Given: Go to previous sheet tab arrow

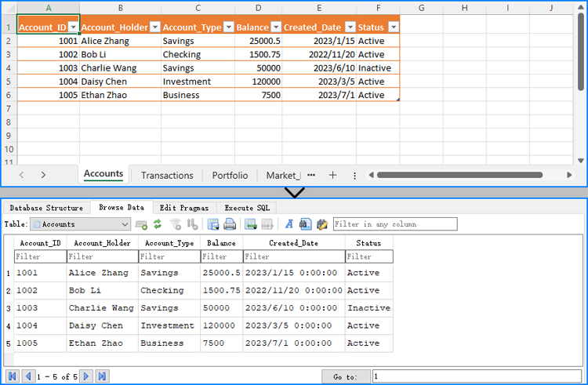Looking at the screenshot, I should point(21,175).
